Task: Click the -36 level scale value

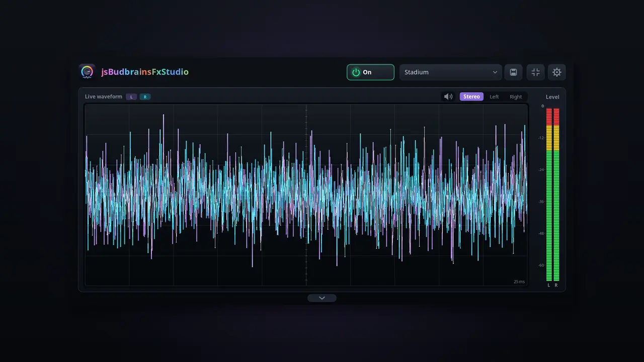Action: [x=541, y=202]
